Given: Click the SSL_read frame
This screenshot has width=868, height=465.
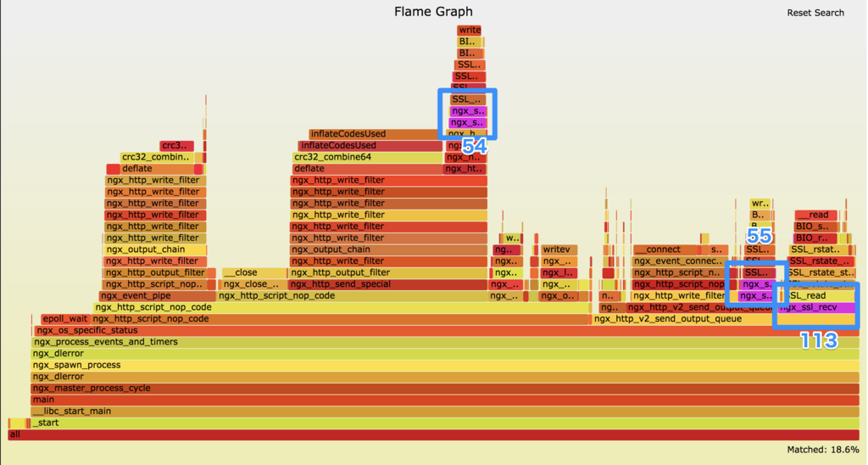Looking at the screenshot, I should click(x=820, y=296).
